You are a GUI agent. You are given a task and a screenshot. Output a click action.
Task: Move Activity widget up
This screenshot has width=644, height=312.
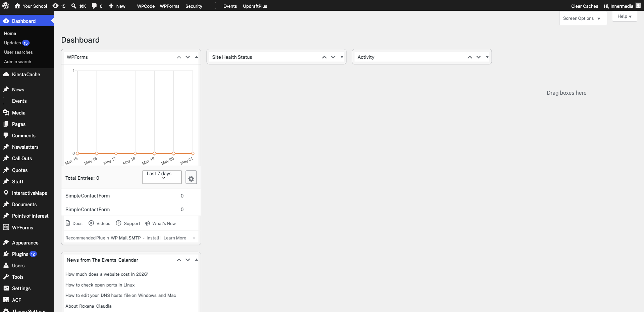point(470,57)
